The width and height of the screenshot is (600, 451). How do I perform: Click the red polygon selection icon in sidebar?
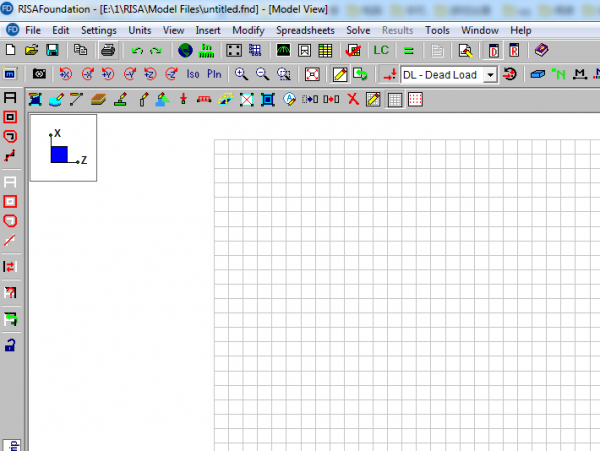coord(10,136)
